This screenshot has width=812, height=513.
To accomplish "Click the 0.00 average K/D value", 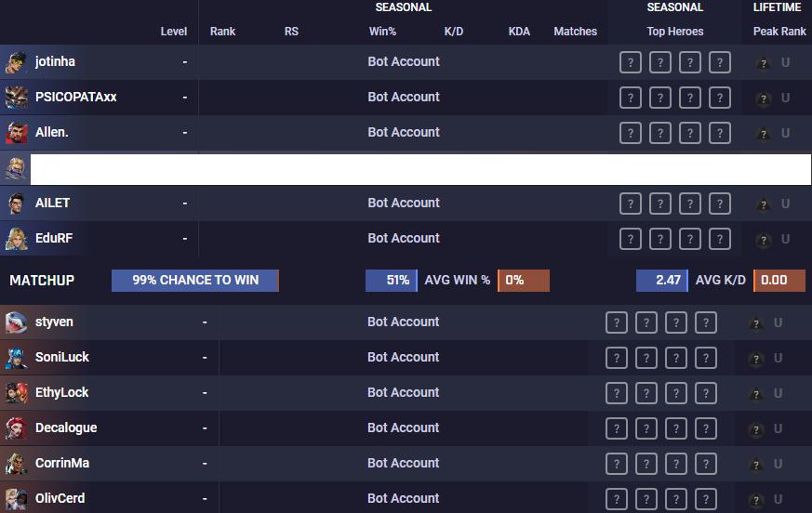I will (779, 281).
